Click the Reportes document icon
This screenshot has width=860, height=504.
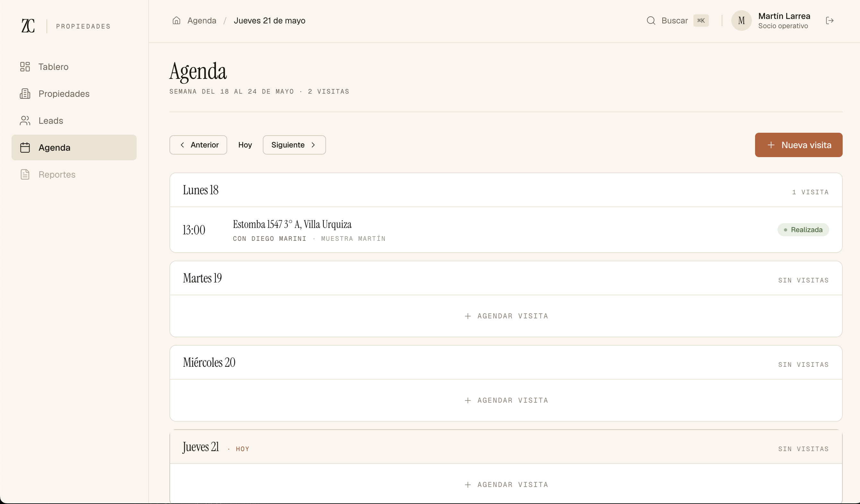(25, 174)
